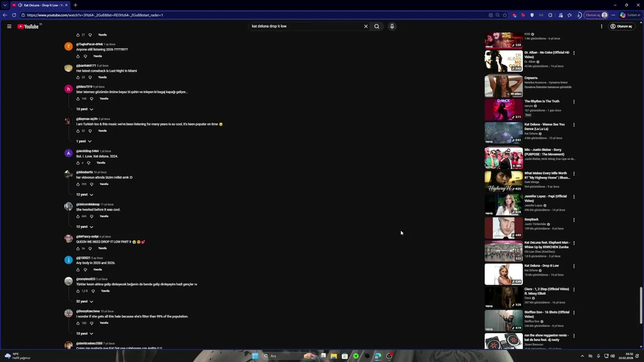644x362 pixels.
Task: Open Steffion Don 16 Shots thumbnail
Action: pyautogui.click(x=504, y=321)
